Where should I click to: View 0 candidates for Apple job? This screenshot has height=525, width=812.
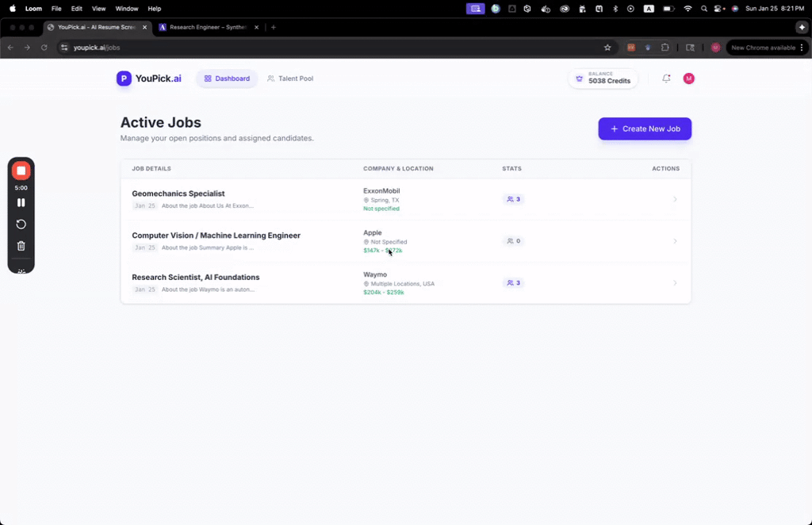[x=514, y=241]
